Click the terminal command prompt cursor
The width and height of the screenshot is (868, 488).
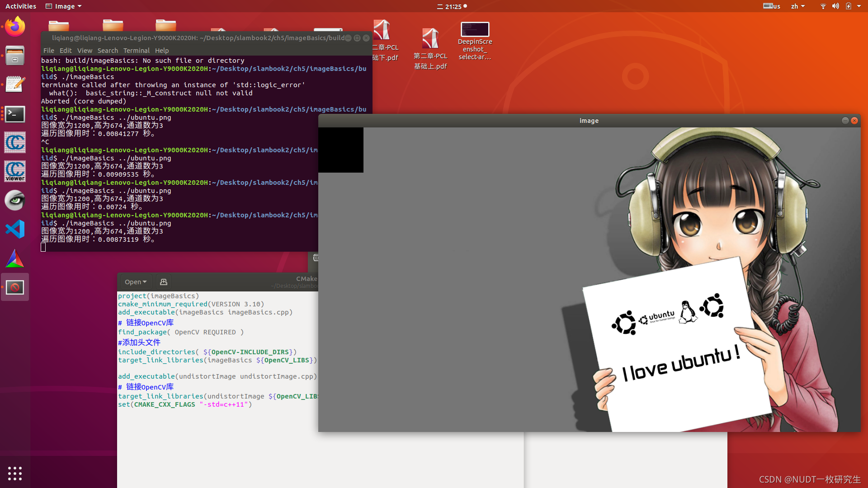(x=43, y=247)
